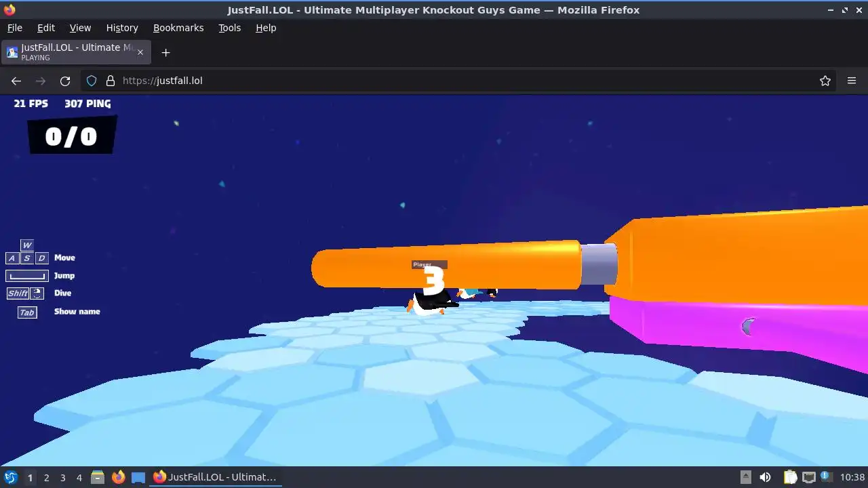Open the notification tray icon
This screenshot has height=488, width=868.
click(826, 477)
